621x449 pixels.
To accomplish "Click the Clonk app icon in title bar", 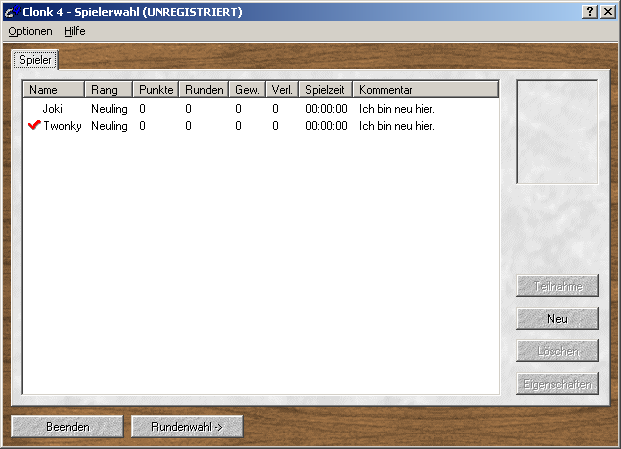I will point(11,11).
